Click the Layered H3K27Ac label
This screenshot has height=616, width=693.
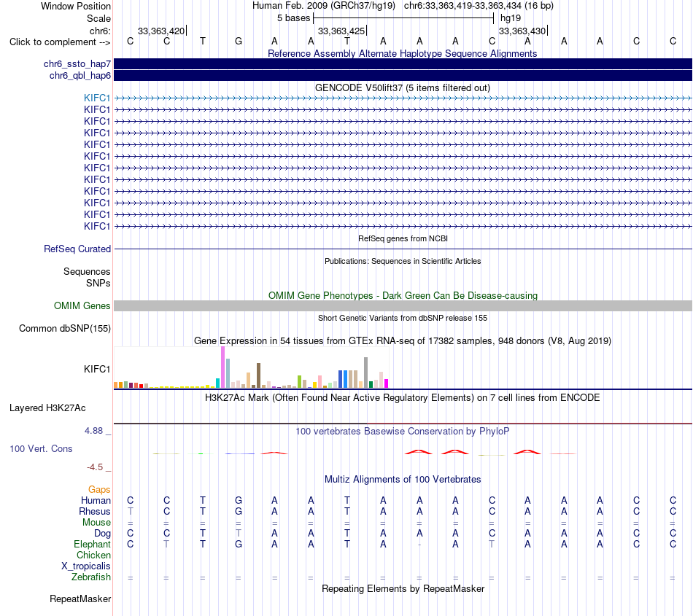pyautogui.click(x=47, y=408)
